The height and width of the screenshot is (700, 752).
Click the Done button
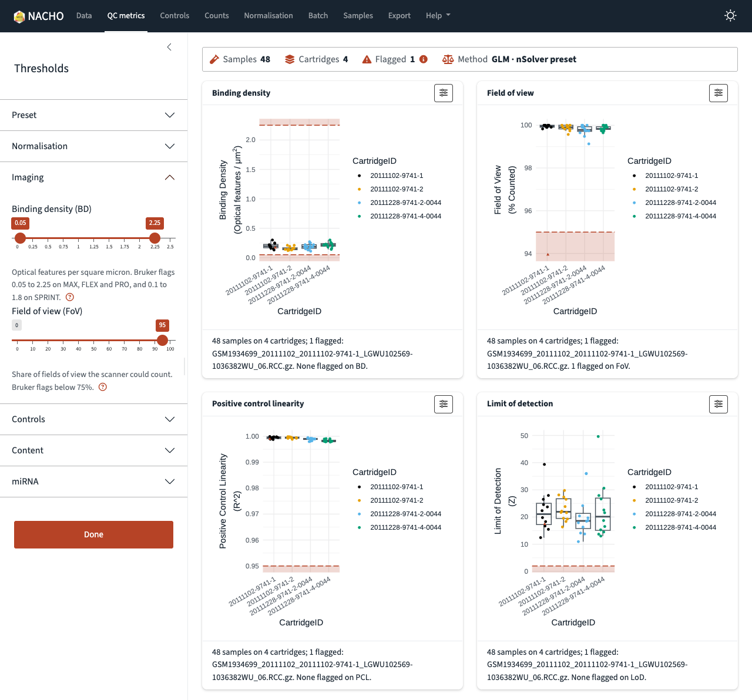pyautogui.click(x=93, y=534)
